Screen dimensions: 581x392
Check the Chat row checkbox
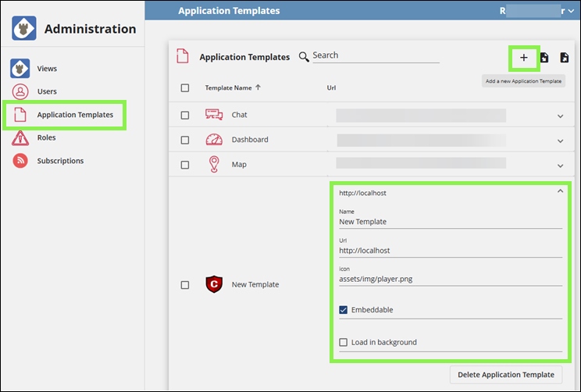tap(185, 116)
